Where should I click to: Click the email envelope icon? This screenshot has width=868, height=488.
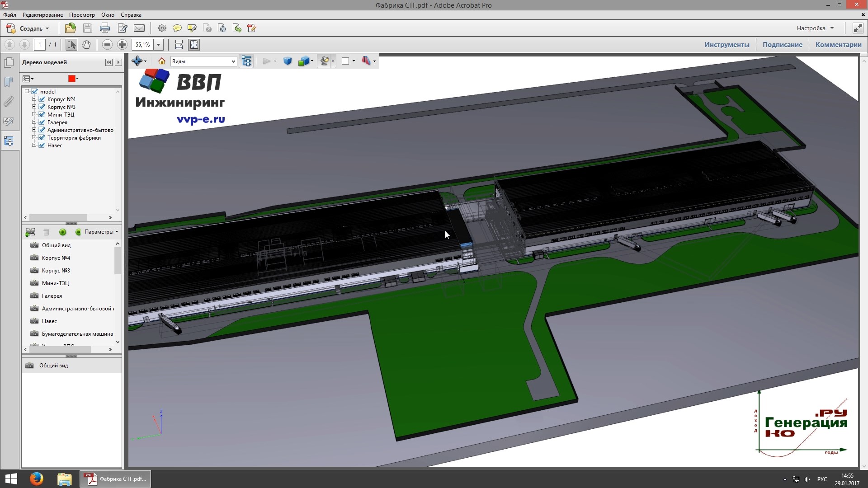click(139, 28)
